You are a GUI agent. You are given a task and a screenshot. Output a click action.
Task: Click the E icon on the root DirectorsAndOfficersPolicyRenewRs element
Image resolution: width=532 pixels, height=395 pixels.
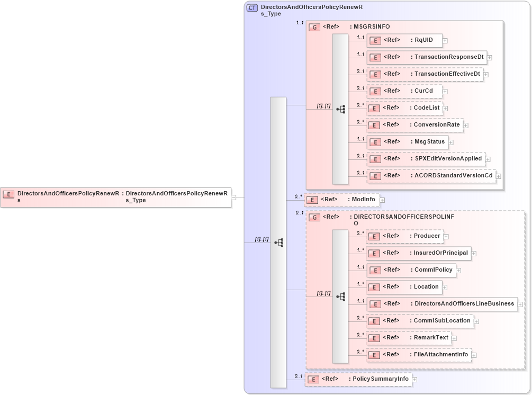[7, 194]
